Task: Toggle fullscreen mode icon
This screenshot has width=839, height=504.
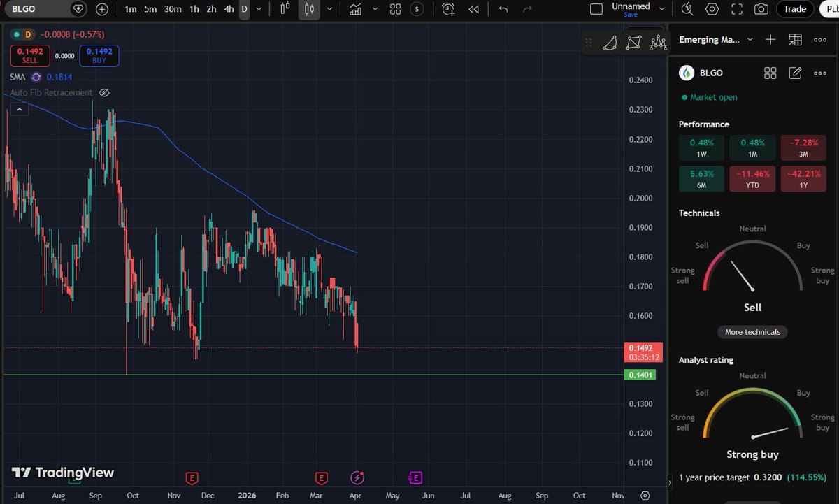Action: [736, 9]
